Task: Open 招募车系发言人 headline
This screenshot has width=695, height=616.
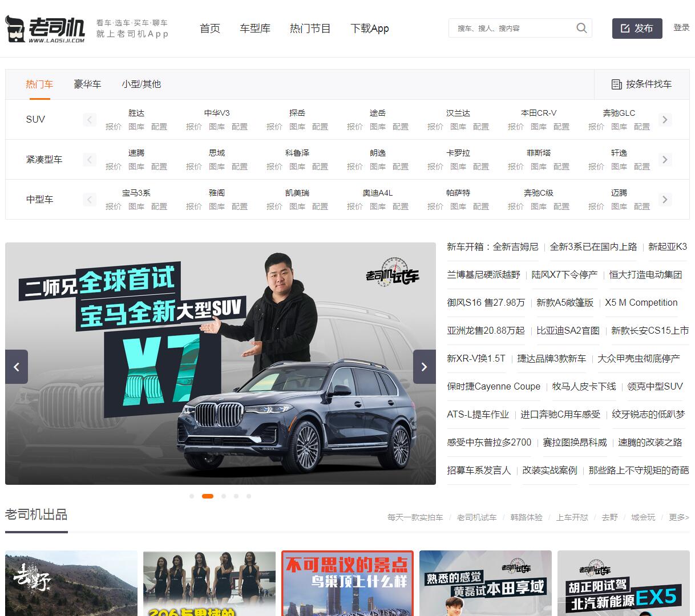Action: pyautogui.click(x=479, y=471)
